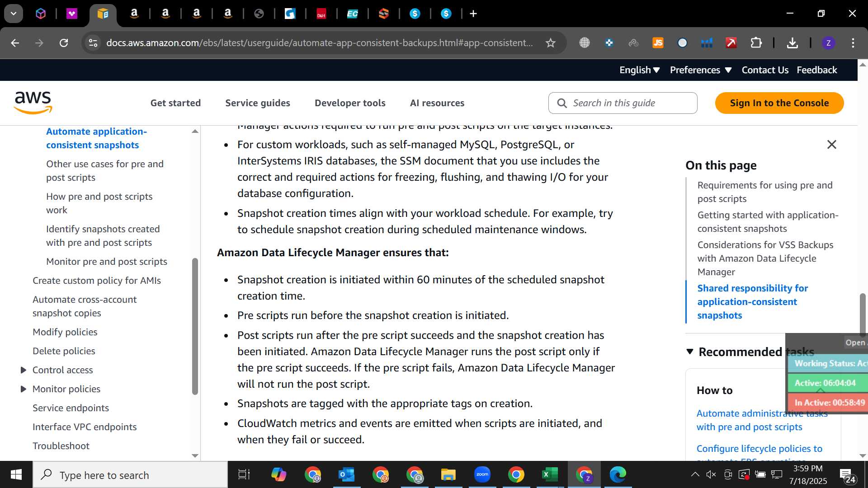Open the Windows Start menu
The image size is (868, 488).
(x=16, y=474)
